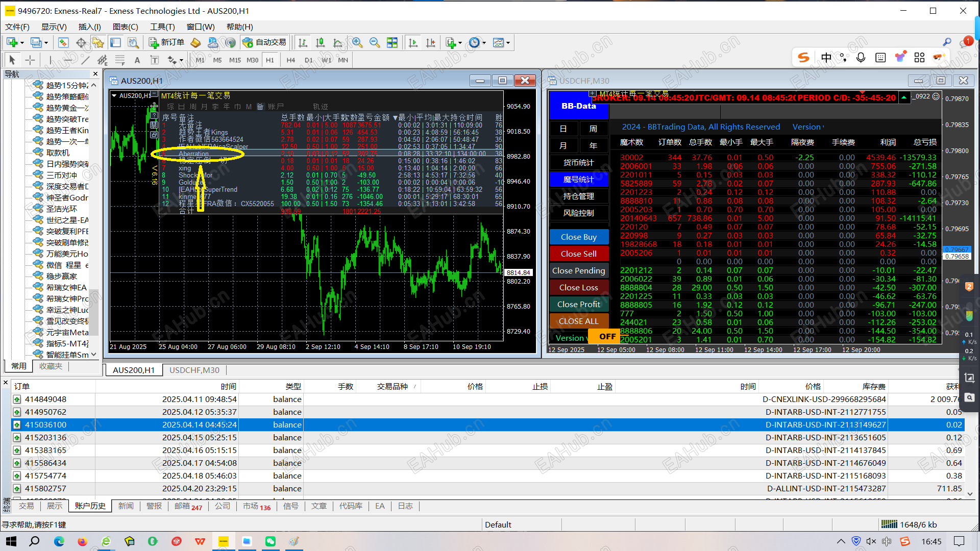
Task: Open the indicators list icon
Action: [450, 43]
